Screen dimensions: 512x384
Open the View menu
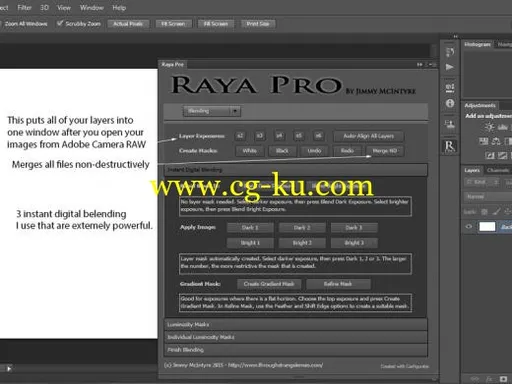click(64, 8)
